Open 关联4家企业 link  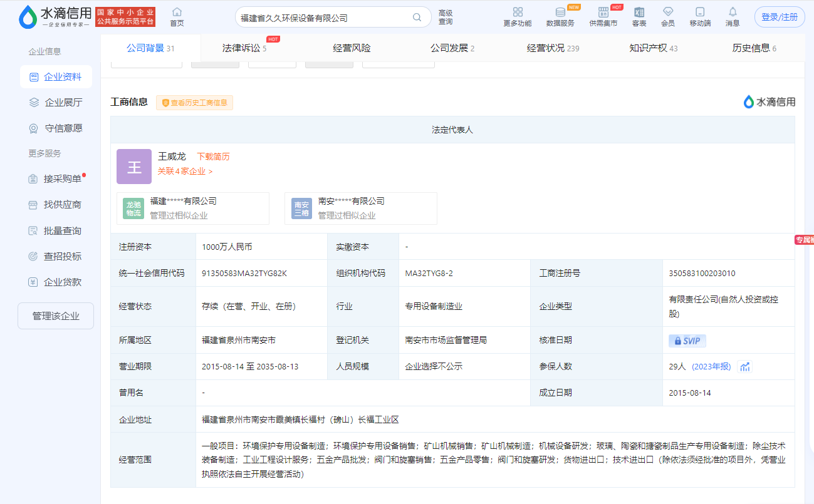point(185,171)
